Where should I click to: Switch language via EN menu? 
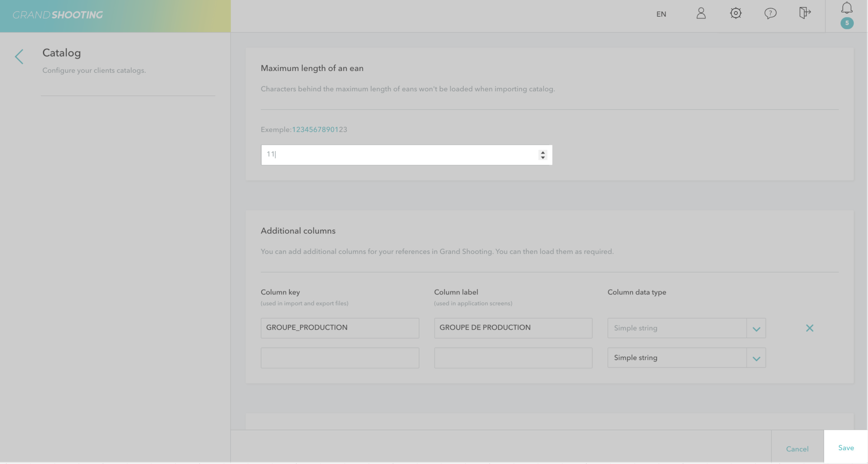pos(661,14)
